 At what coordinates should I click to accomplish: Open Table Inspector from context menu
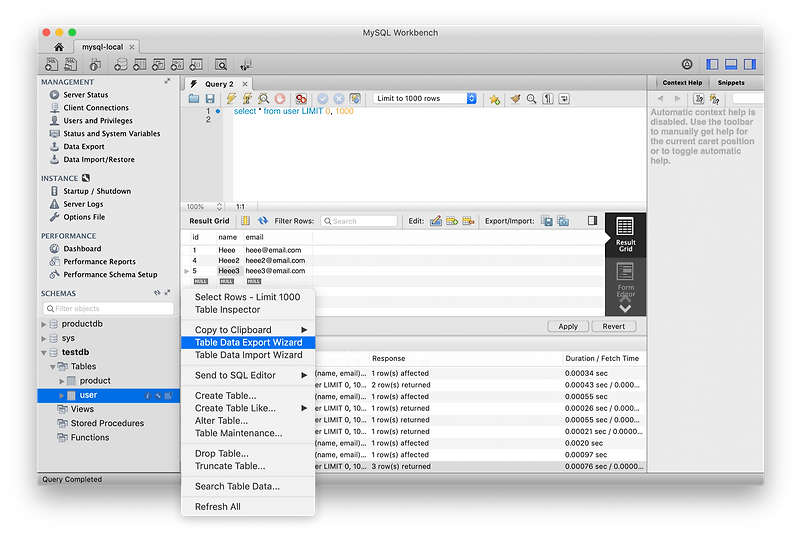tap(248, 310)
